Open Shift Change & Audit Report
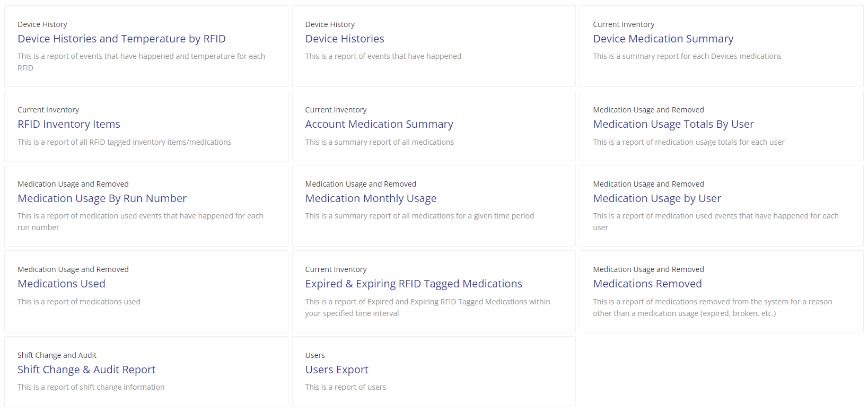This screenshot has height=412, width=868. click(86, 370)
